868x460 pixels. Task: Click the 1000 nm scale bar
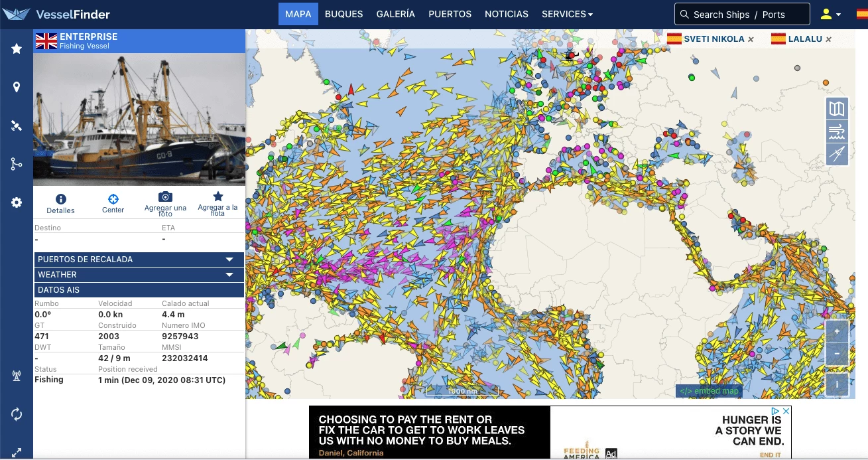(462, 391)
